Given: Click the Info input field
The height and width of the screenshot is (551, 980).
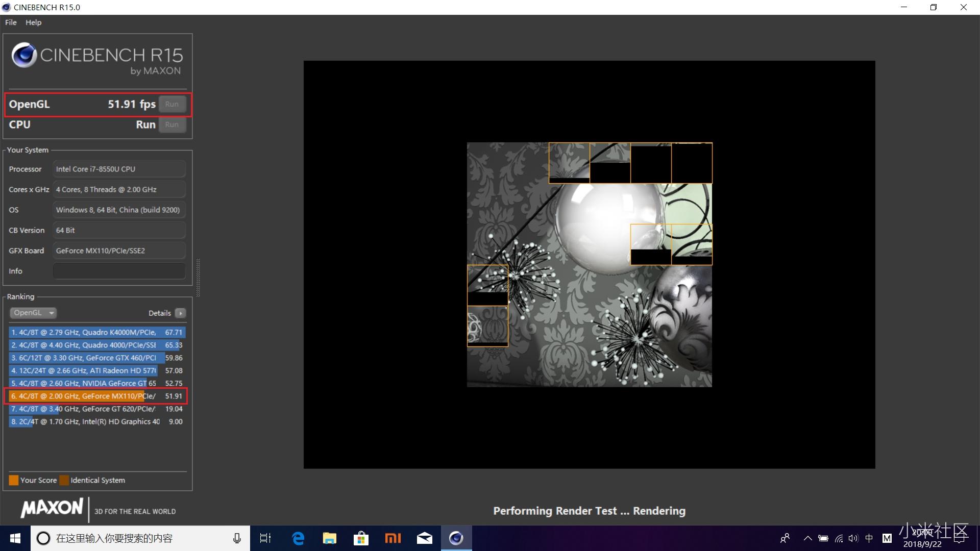Looking at the screenshot, I should pos(119,271).
